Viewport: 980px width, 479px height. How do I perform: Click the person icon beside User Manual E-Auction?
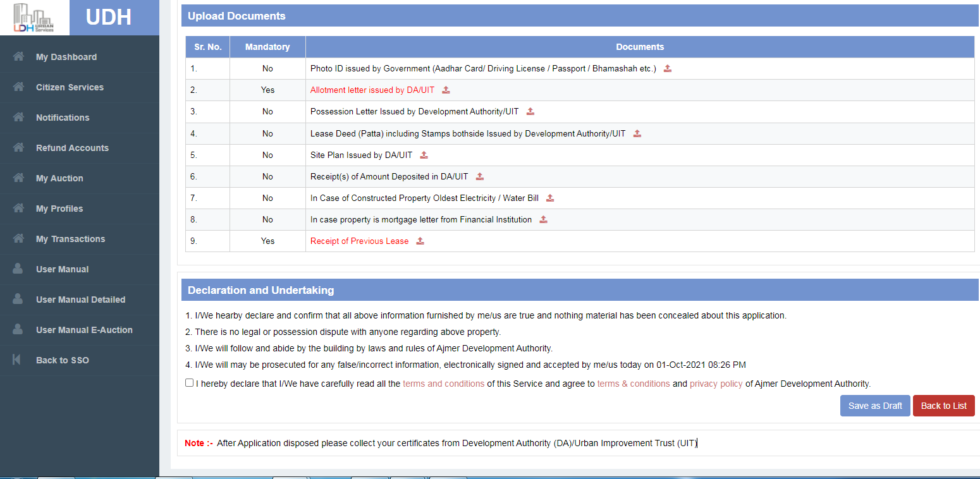tap(18, 329)
